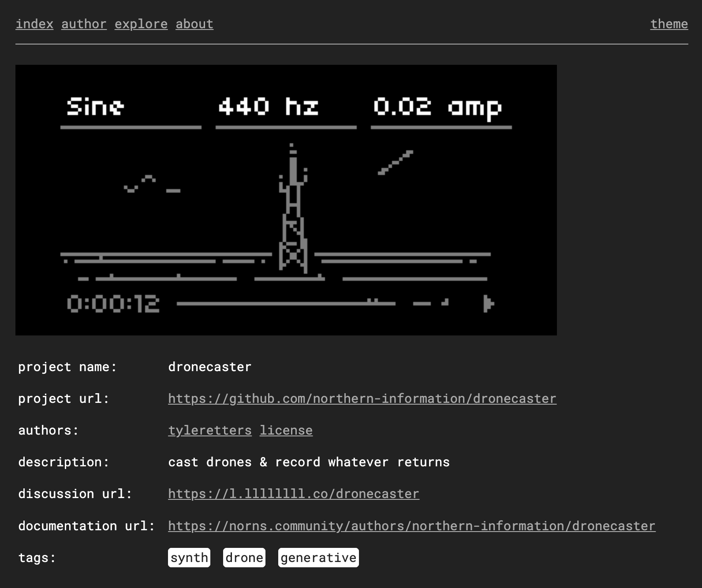Click the 'description:' label
702x588 pixels.
(x=63, y=462)
